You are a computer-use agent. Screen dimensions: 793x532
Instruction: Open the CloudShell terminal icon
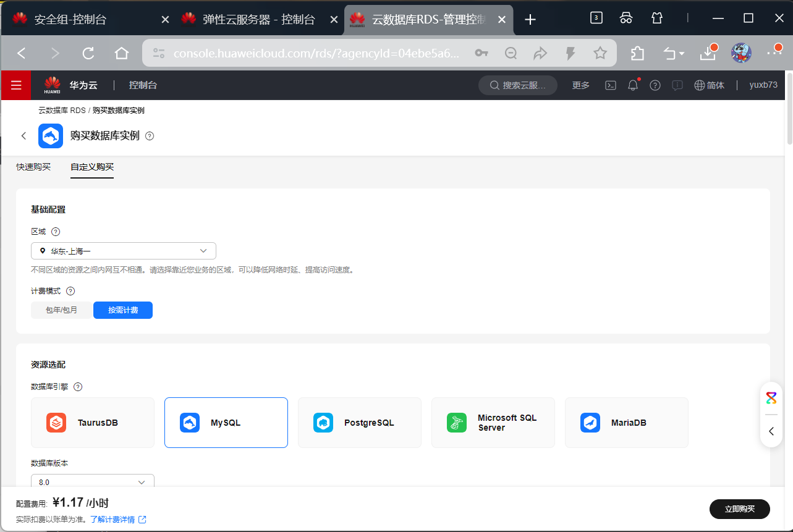pos(611,85)
